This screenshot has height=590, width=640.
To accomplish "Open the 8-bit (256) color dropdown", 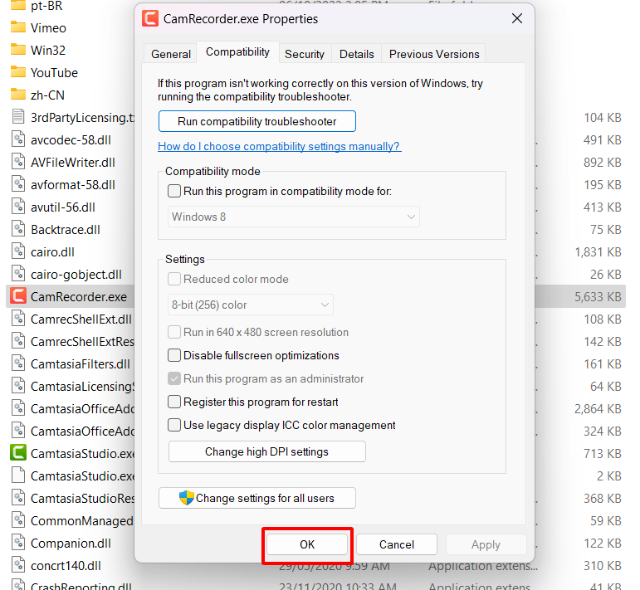I will point(251,305).
